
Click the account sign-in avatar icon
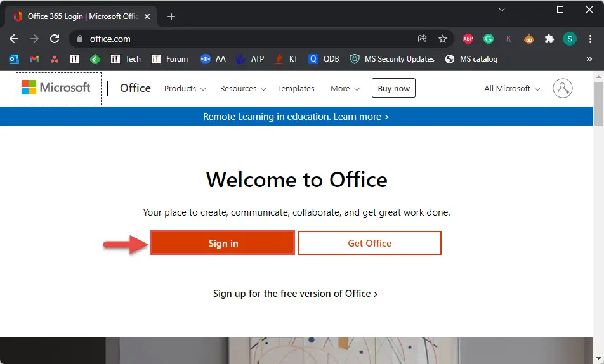(562, 88)
